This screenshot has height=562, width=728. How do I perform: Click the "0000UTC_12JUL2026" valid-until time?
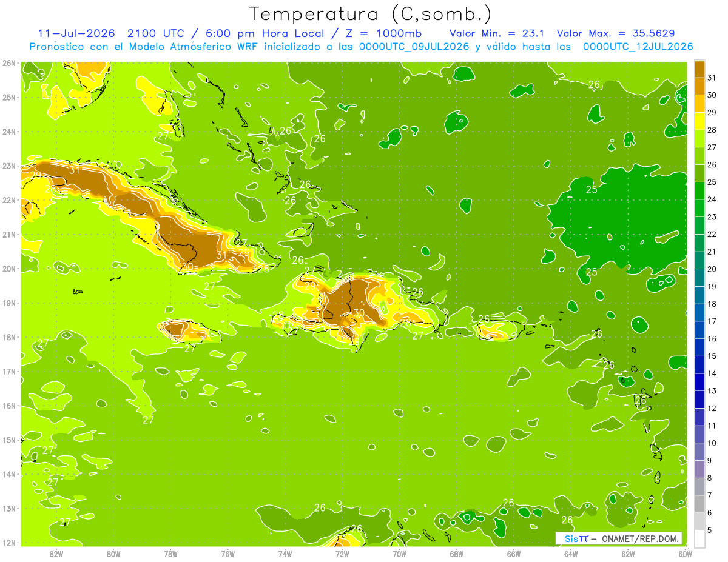click(x=638, y=47)
